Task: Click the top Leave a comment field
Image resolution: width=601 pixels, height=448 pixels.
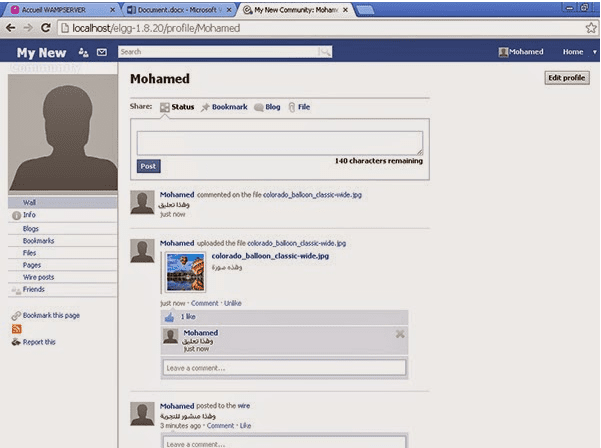Action: click(x=284, y=368)
